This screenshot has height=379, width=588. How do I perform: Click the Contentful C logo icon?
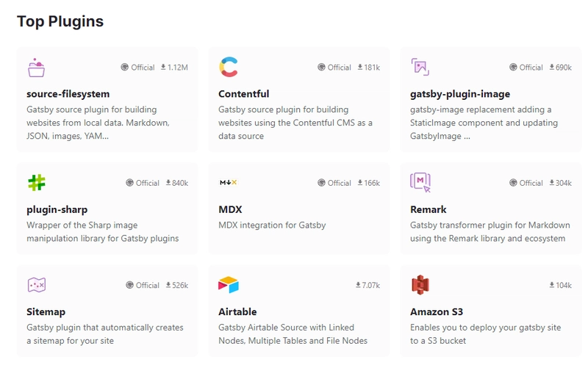229,67
